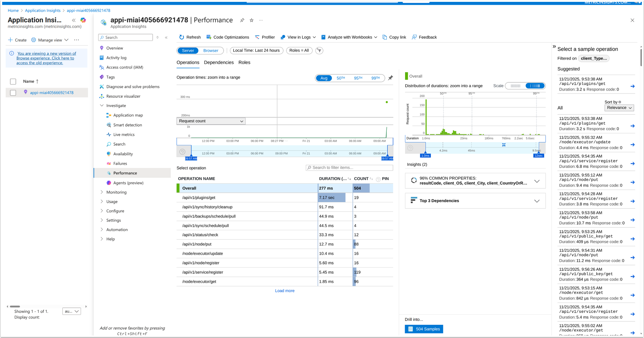Click the Load more link
This screenshot has height=338, width=644.
click(x=284, y=291)
